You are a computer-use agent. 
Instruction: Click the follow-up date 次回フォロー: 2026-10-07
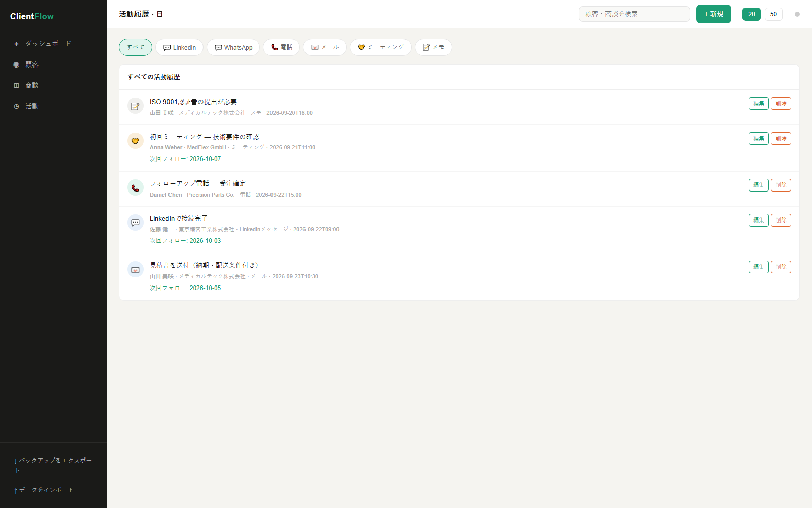point(185,159)
